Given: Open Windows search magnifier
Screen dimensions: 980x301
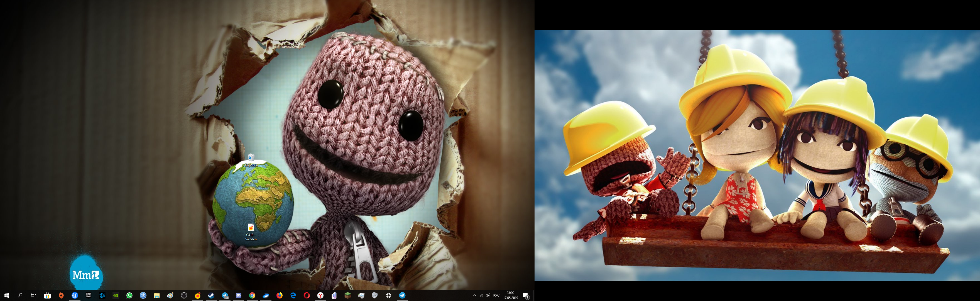Looking at the screenshot, I should pos(20,295).
